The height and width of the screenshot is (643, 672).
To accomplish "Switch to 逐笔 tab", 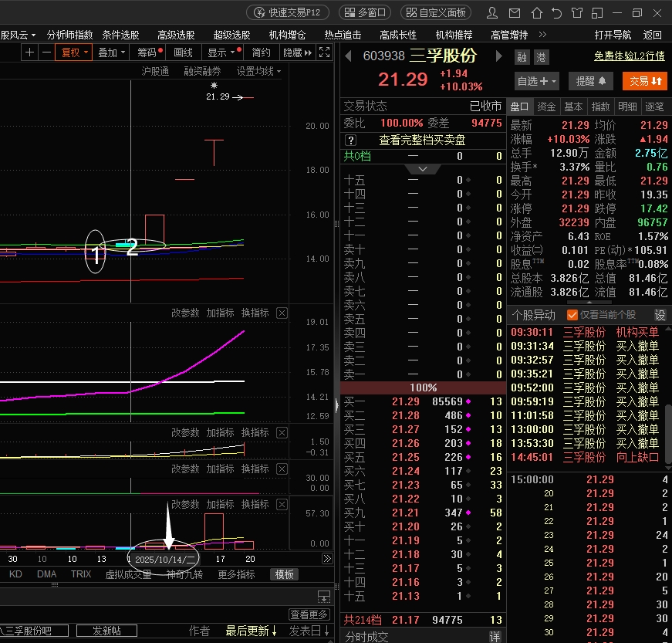I will [654, 107].
